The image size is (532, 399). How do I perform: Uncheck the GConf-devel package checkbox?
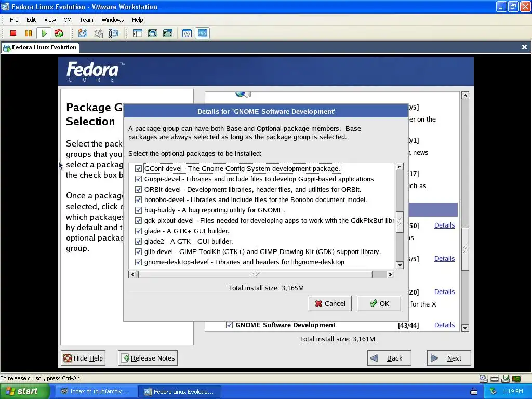[138, 169]
